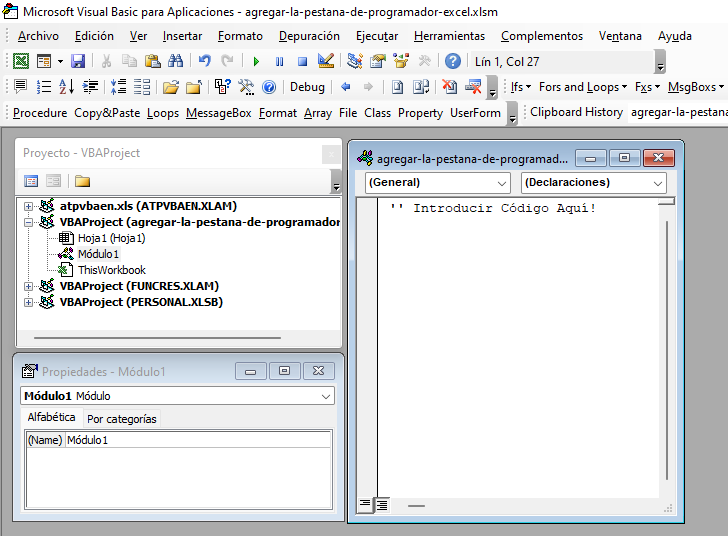Open the Complementos menu
The height and width of the screenshot is (536, 728).
(542, 36)
